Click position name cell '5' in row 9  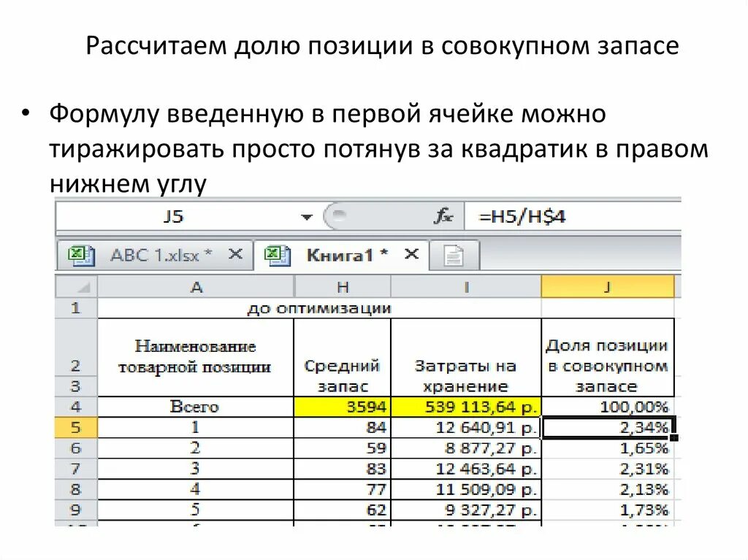coord(196,510)
